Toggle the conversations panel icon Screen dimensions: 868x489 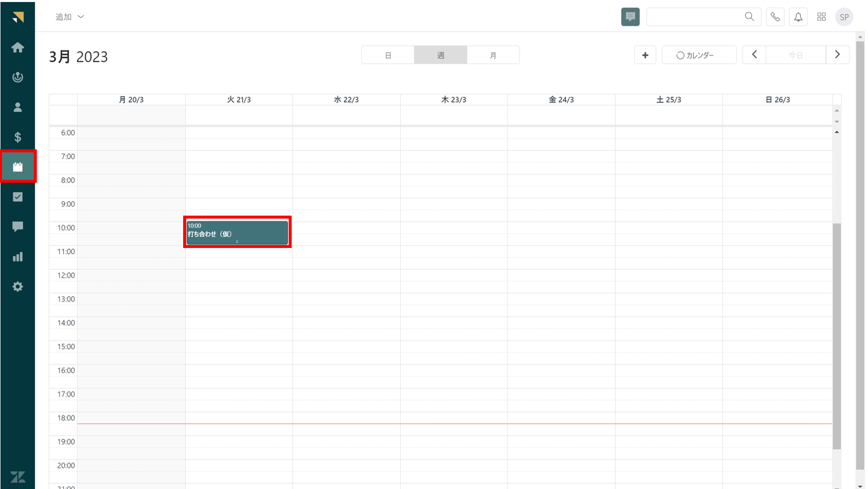[630, 16]
